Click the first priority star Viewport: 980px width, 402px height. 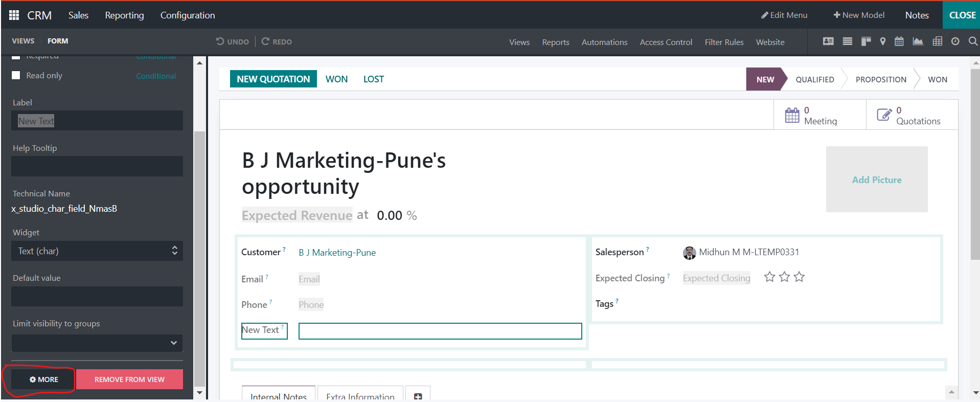[x=769, y=277]
